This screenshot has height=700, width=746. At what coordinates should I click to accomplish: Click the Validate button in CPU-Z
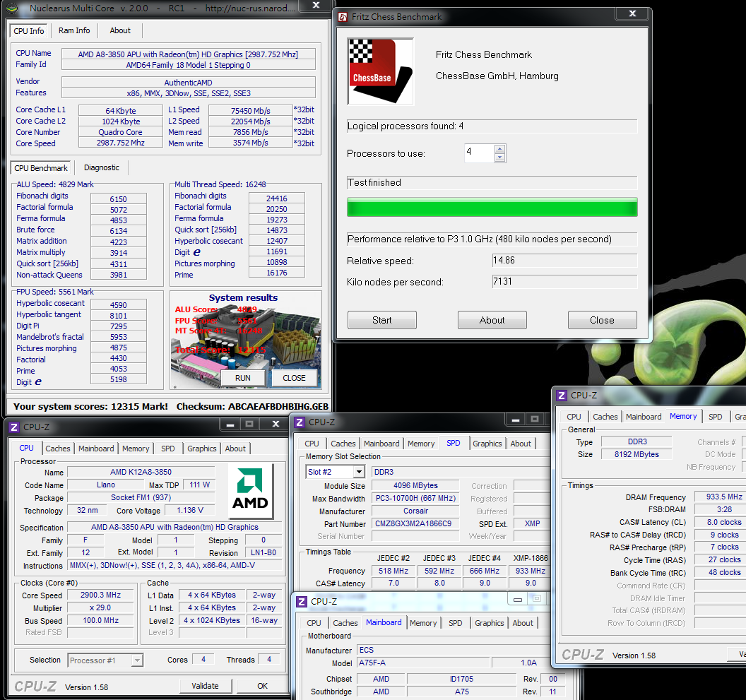pyautogui.click(x=205, y=686)
